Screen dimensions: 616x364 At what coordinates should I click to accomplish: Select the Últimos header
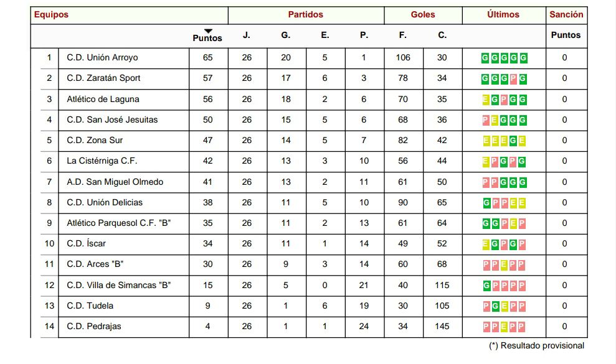coord(503,14)
